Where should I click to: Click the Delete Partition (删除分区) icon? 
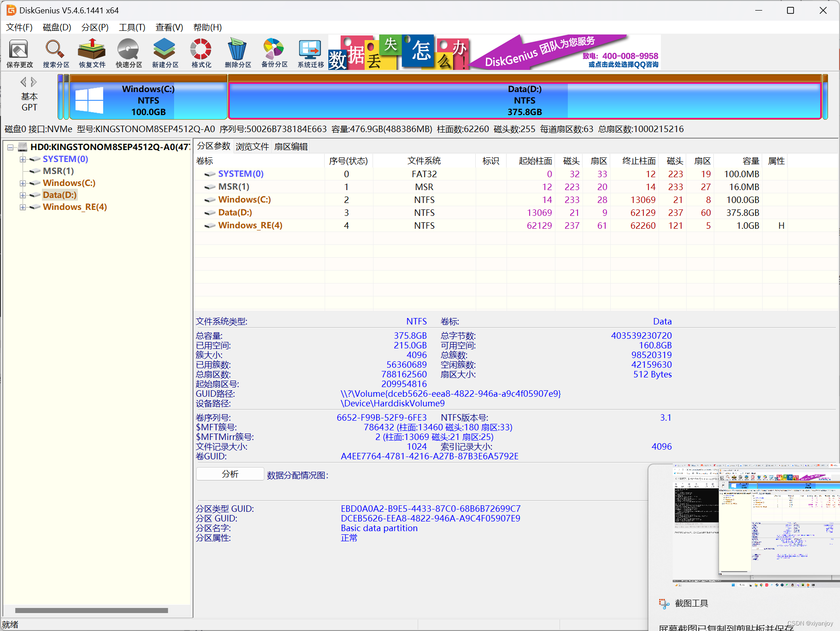pos(238,53)
